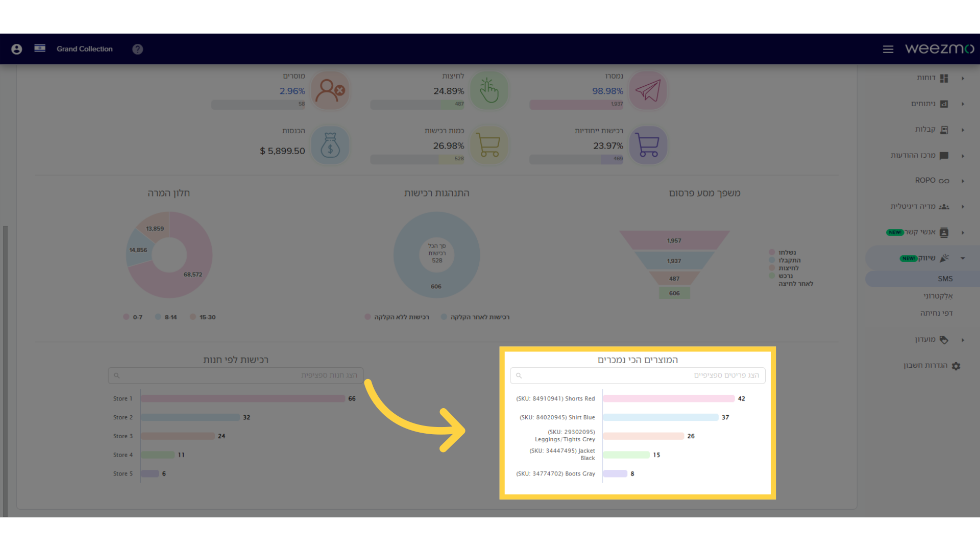Click the 98.98% delivered value
The image size is (980, 551).
[x=607, y=91]
